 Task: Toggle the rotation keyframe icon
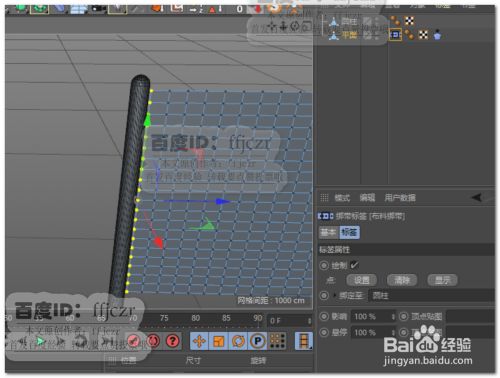pos(238,341)
